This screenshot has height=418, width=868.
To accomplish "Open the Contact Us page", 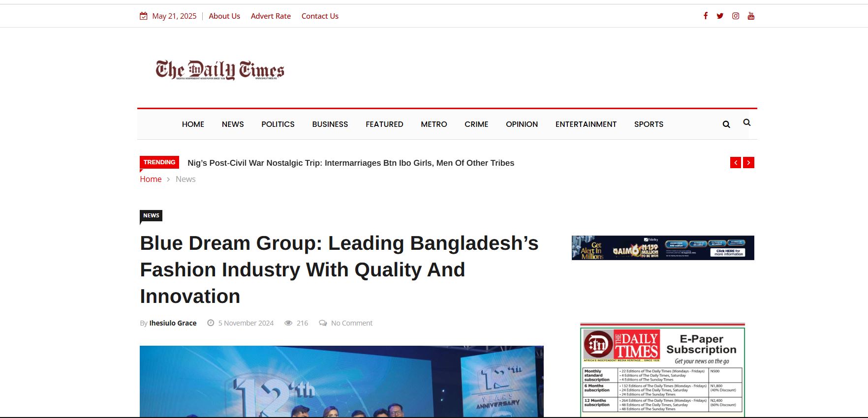I will (320, 16).
